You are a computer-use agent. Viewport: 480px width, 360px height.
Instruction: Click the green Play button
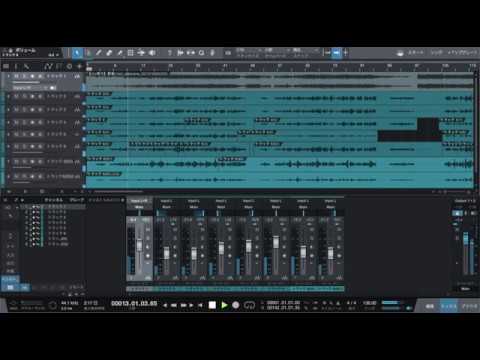[224, 305]
